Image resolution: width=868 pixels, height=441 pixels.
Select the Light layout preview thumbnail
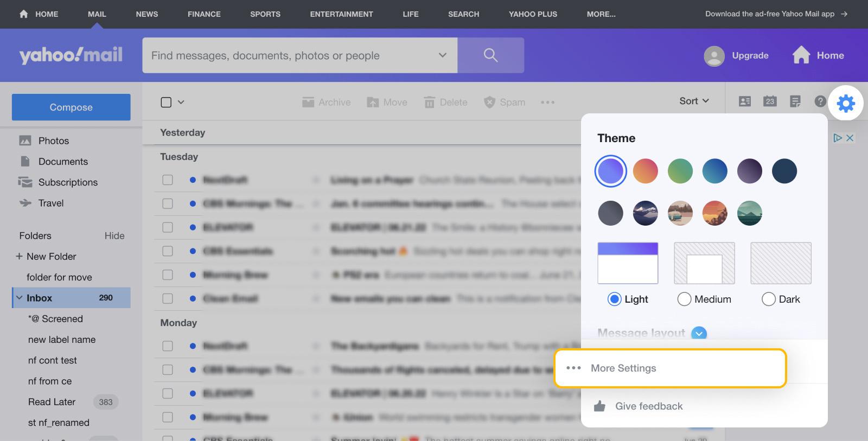[x=628, y=263]
